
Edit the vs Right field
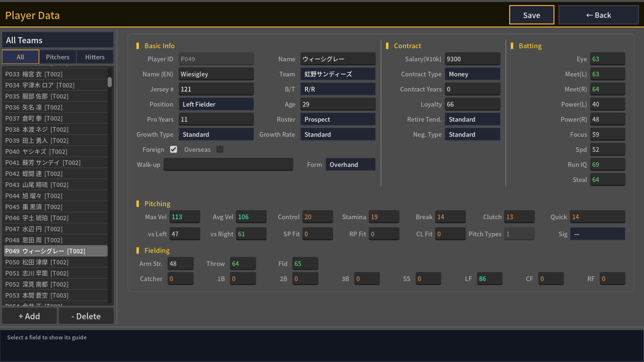point(251,234)
